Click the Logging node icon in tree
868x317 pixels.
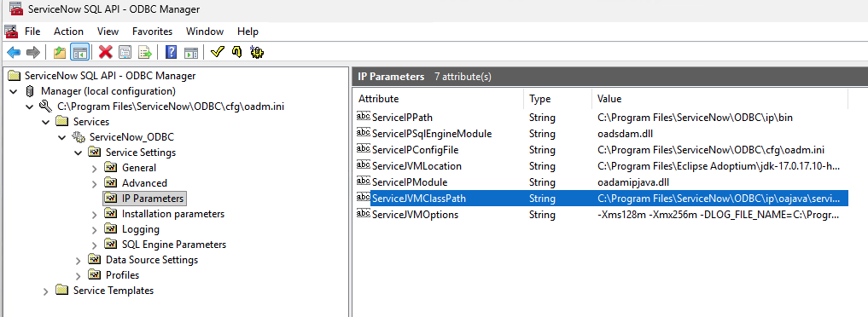[111, 229]
